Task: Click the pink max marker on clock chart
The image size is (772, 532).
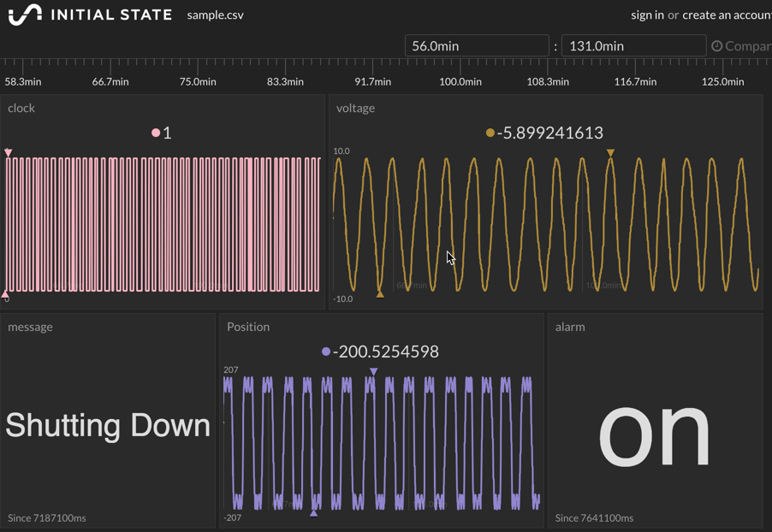Action: 9,153
